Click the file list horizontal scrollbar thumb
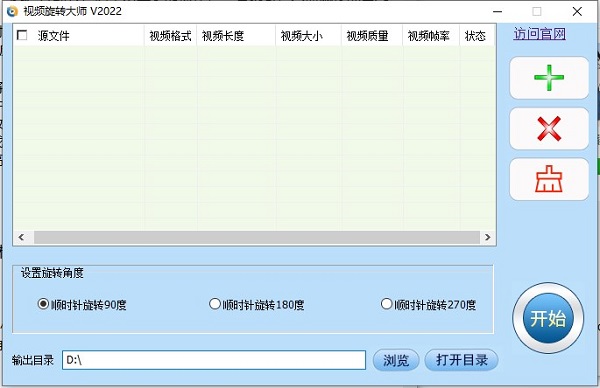This screenshot has height=388, width=600. (x=257, y=237)
